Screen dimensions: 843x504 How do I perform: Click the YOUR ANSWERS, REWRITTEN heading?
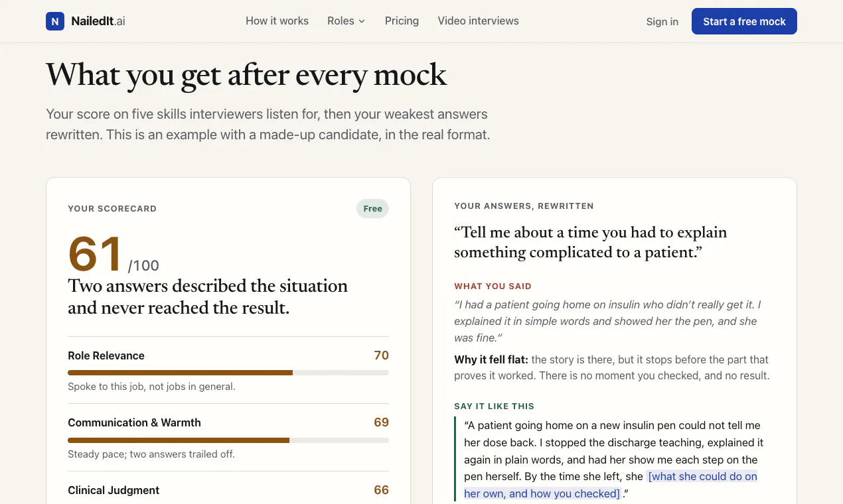tap(524, 206)
